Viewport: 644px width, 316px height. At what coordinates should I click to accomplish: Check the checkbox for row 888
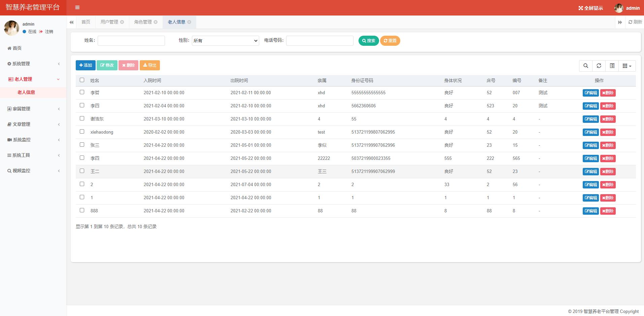[82, 210]
